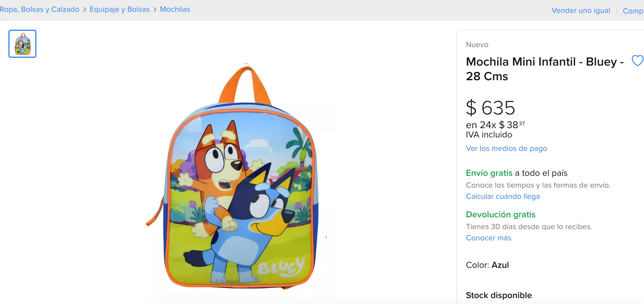
Task: Go to 'Equipaje y Bolsas' category
Action: click(119, 9)
